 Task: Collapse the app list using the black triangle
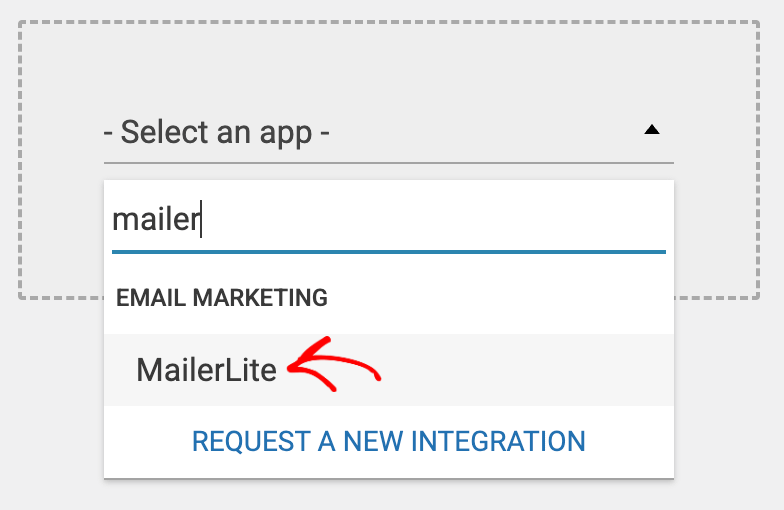(652, 130)
